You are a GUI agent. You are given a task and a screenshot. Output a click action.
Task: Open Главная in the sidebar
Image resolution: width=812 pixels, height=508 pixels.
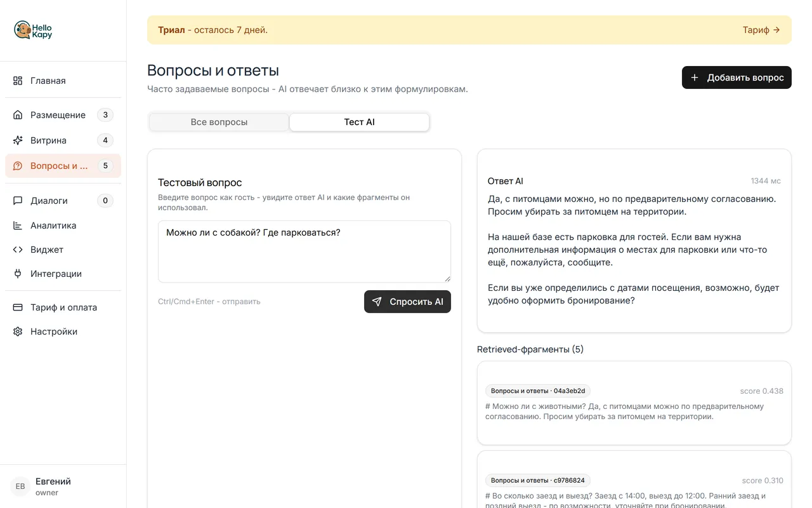(x=63, y=81)
